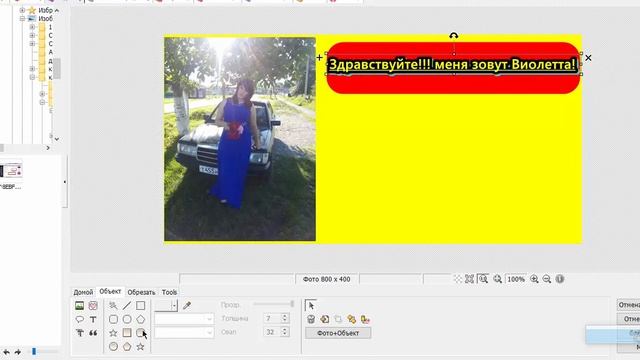640x360 pixels.
Task: Open the Обрезать tab
Action: (x=141, y=292)
